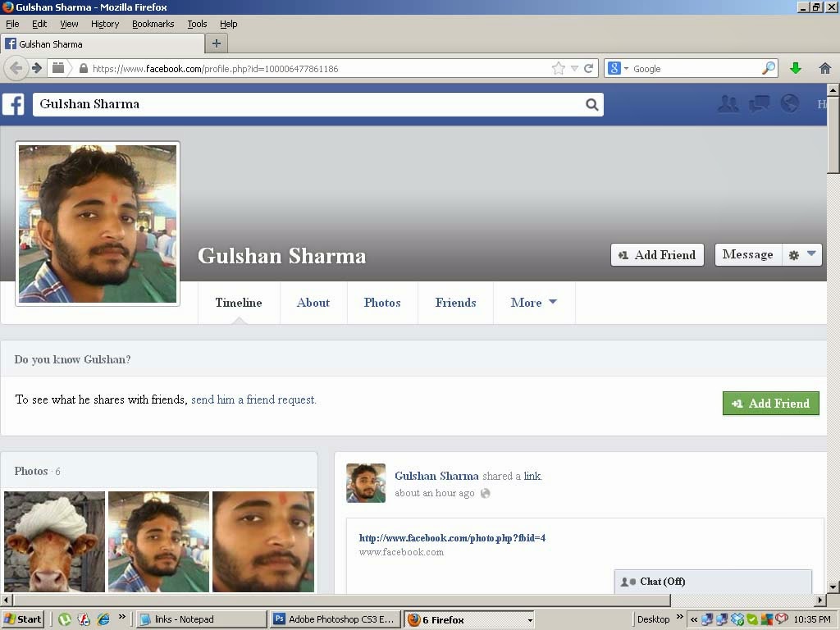This screenshot has height=630, width=840.
Task: Switch to the About tab
Action: tap(313, 303)
